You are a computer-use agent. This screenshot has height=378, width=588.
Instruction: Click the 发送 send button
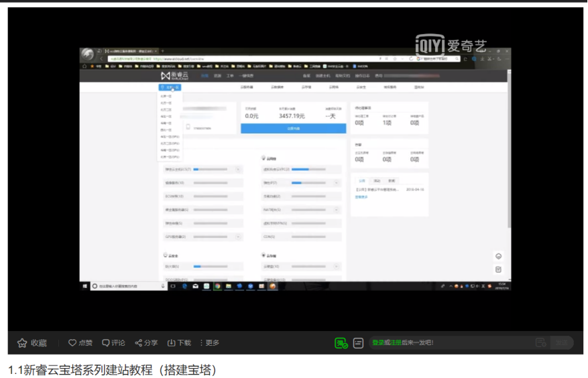click(x=561, y=342)
